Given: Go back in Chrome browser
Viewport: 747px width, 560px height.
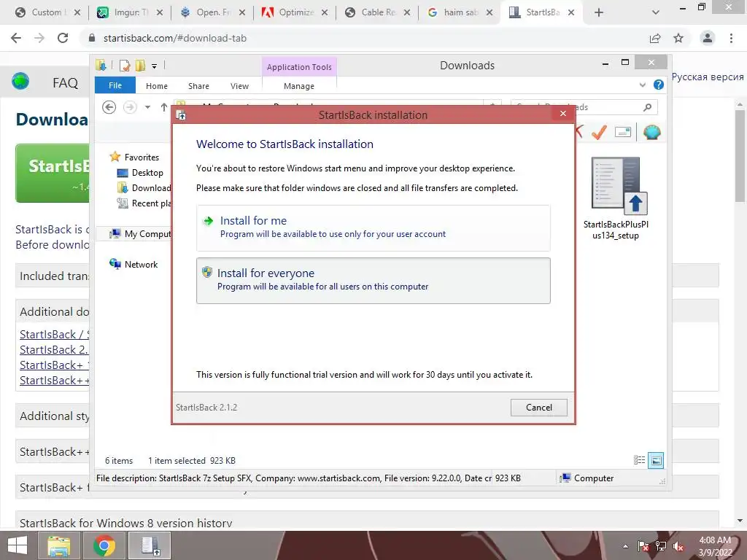Looking at the screenshot, I should click(x=16, y=38).
